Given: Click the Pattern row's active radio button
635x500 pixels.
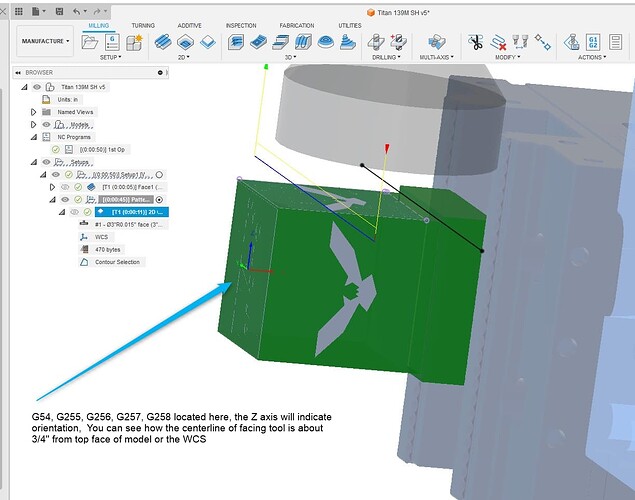Looking at the screenshot, I should 159,200.
